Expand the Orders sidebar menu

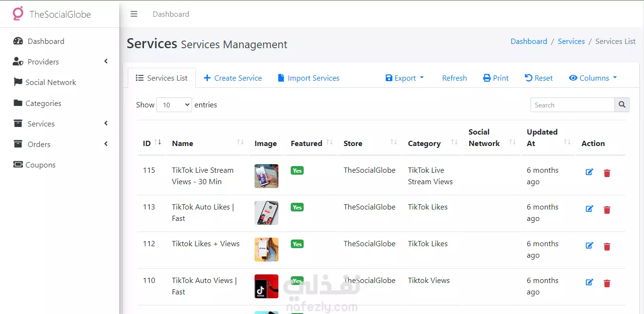point(60,144)
